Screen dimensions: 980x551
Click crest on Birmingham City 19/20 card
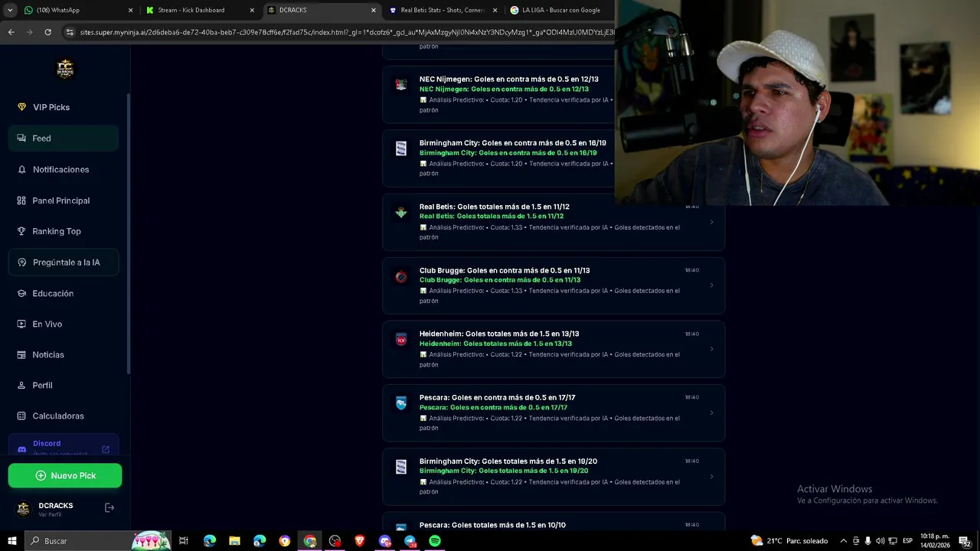point(401,467)
